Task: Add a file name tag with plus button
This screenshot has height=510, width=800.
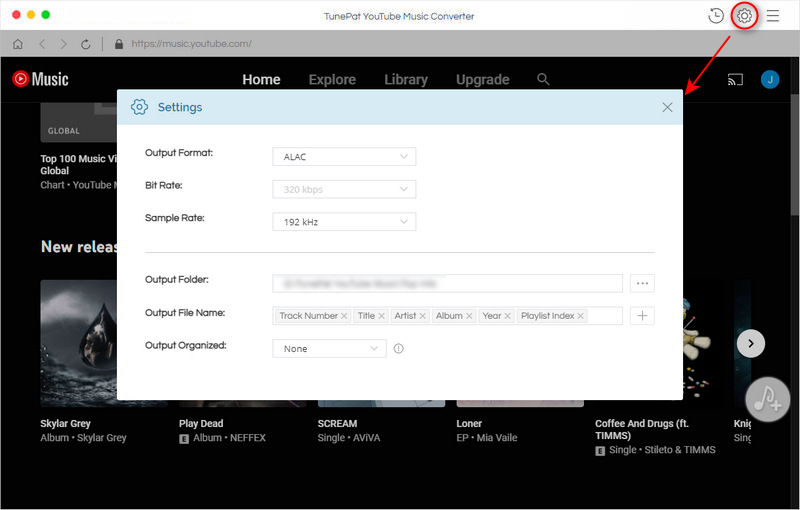Action: coord(642,316)
